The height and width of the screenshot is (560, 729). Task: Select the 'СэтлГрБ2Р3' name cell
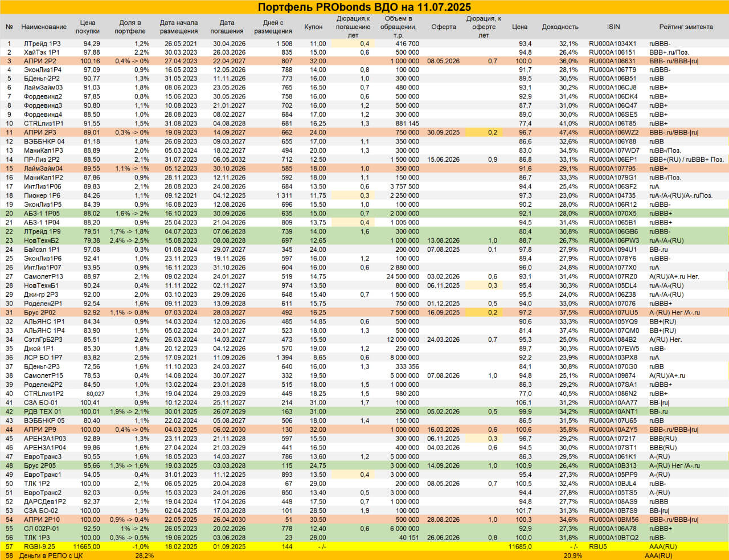(x=43, y=340)
